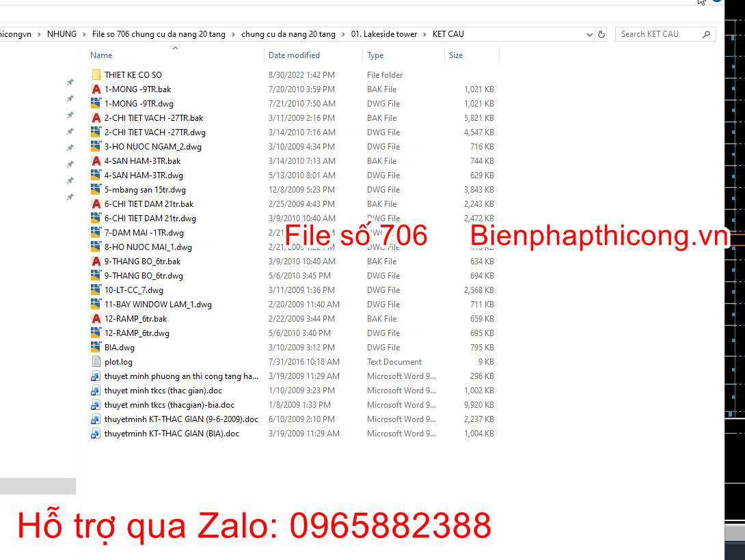The image size is (745, 560).
Task: Expand the chevron after 01. Lakeside tower breadcrumb
Action: pos(424,34)
